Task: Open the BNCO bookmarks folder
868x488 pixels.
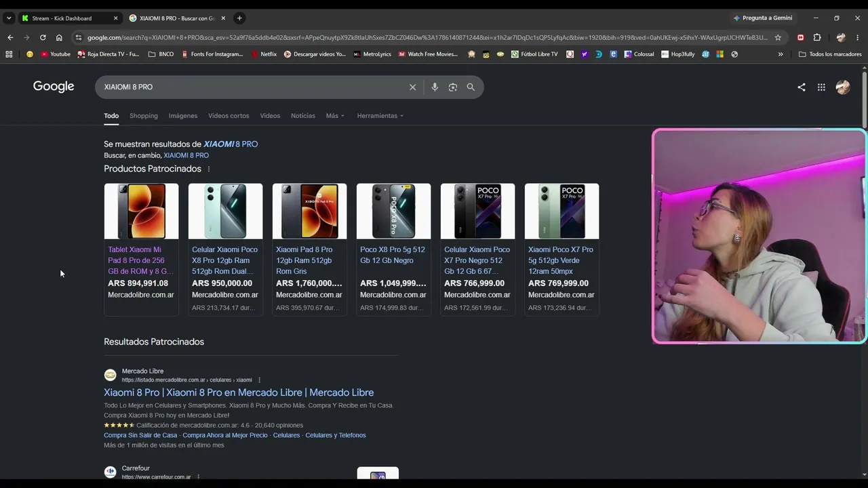Action: point(161,54)
